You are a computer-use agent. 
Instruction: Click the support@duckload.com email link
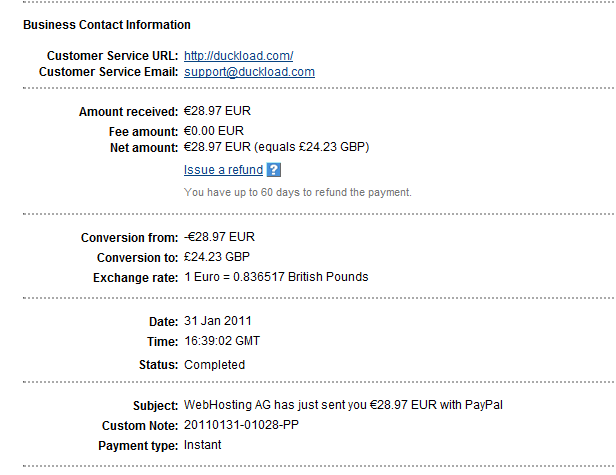[x=249, y=72]
